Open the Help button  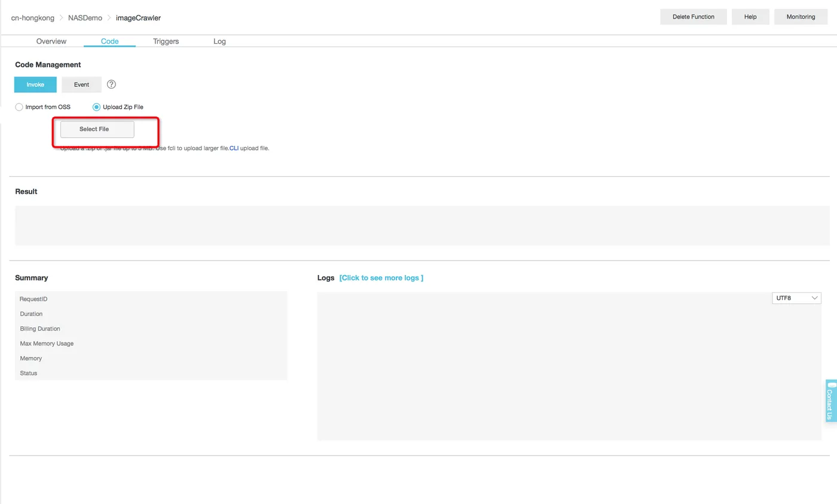click(x=750, y=17)
